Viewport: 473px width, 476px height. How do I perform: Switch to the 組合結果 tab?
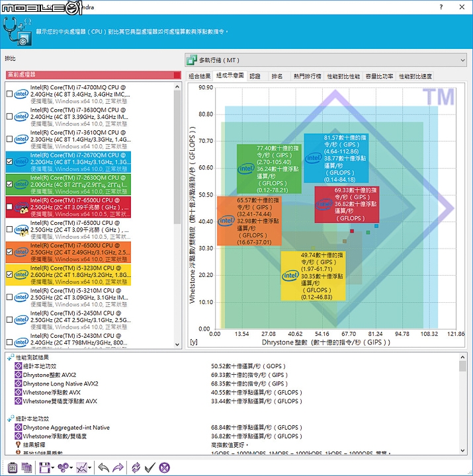(199, 76)
